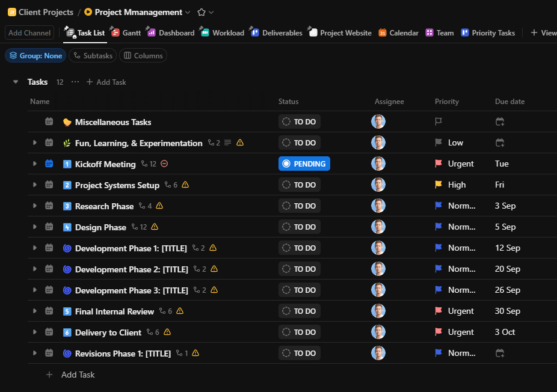This screenshot has width=557, height=392.
Task: Collapse the Tasks group
Action: (16, 82)
